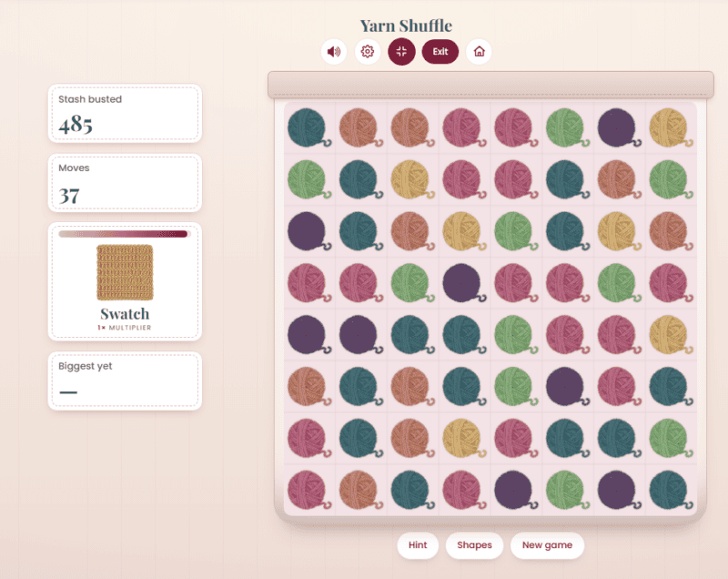Image resolution: width=728 pixels, height=579 pixels.
Task: Select the yellow yarn ball in top row
Action: pos(669,127)
